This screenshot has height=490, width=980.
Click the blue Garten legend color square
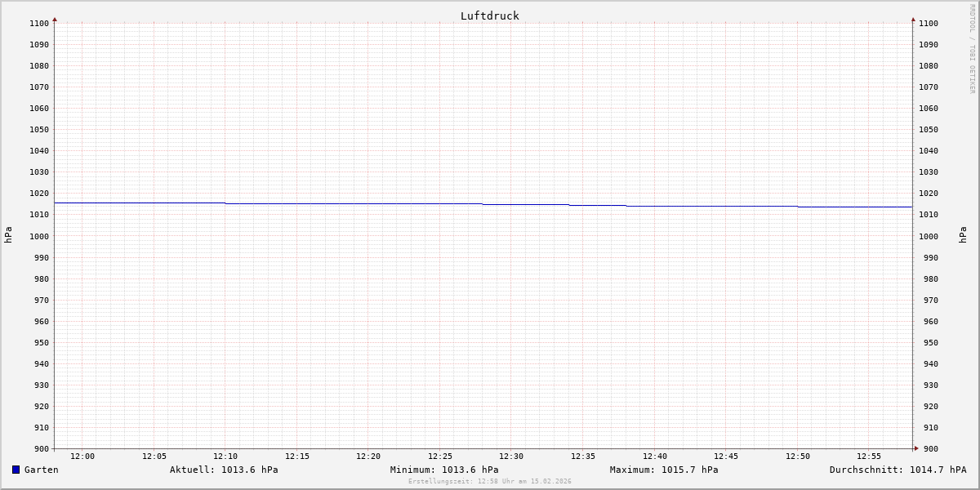tap(16, 470)
